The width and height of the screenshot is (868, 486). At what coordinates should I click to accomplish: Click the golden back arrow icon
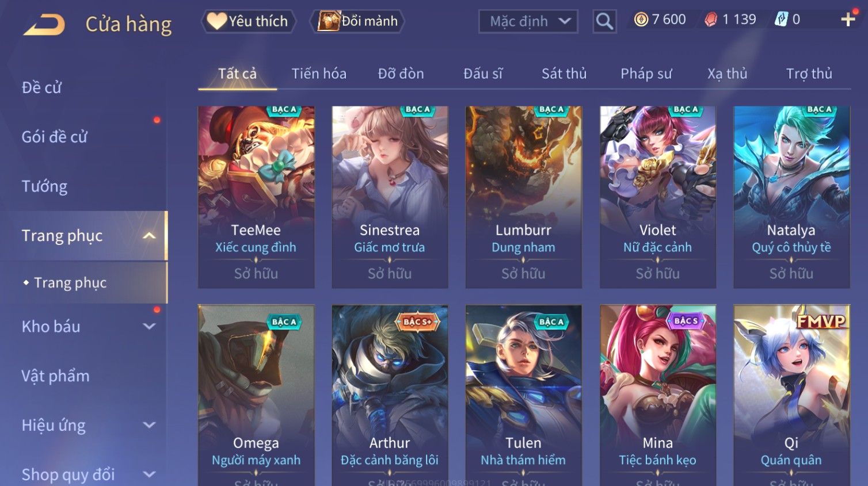coord(44,25)
